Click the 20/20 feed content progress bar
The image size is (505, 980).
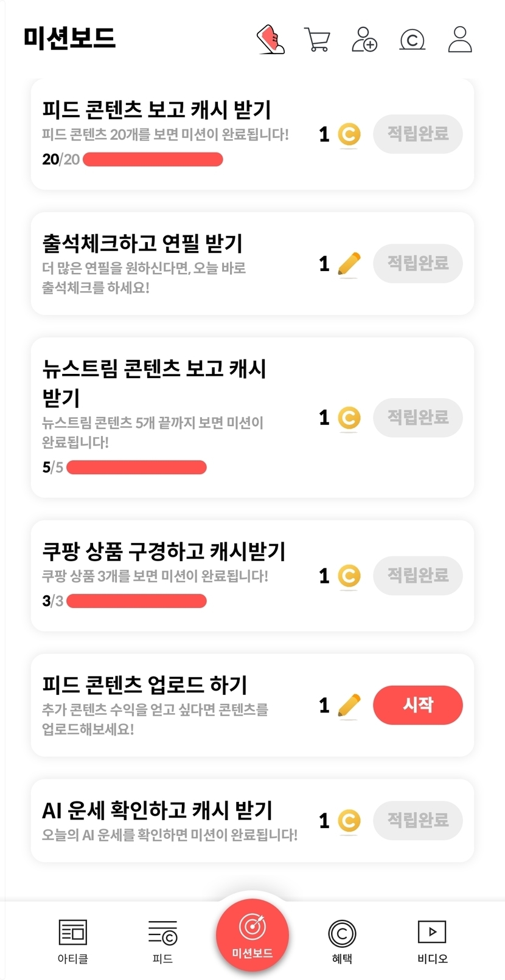coord(153,160)
